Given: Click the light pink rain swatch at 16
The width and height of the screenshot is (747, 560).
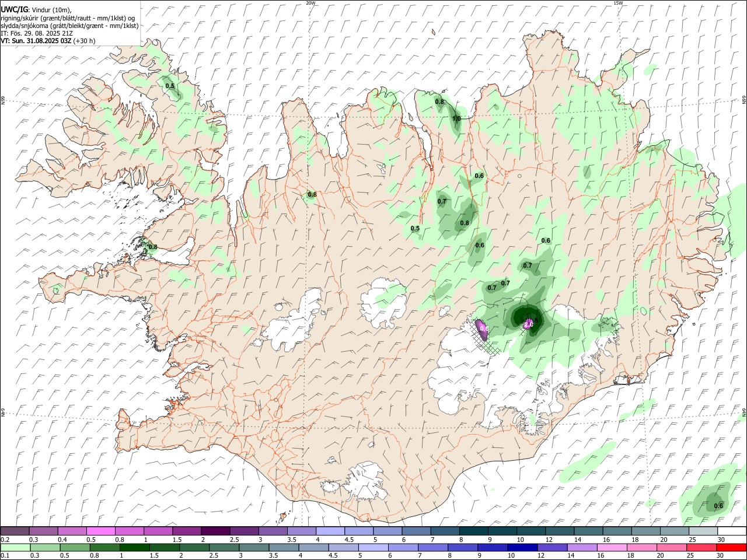Looking at the screenshot, I should click(613, 548).
